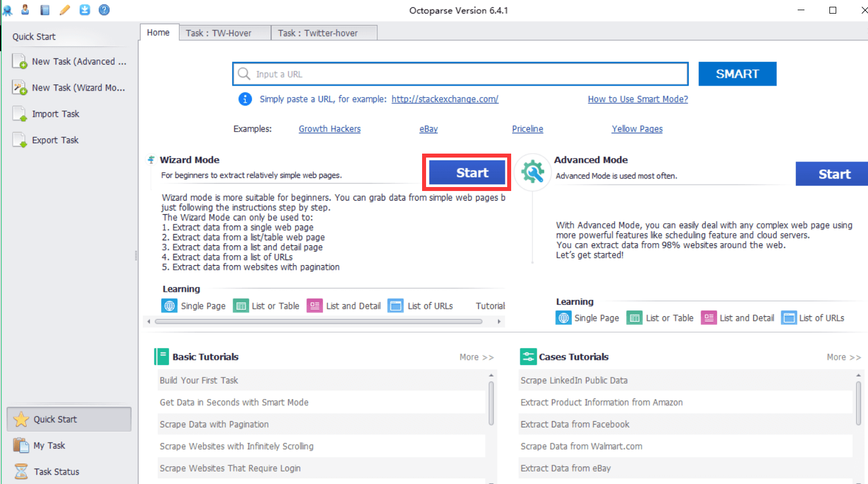Click the magnifier icon in URL box
Image resolution: width=868 pixels, height=484 pixels.
244,74
